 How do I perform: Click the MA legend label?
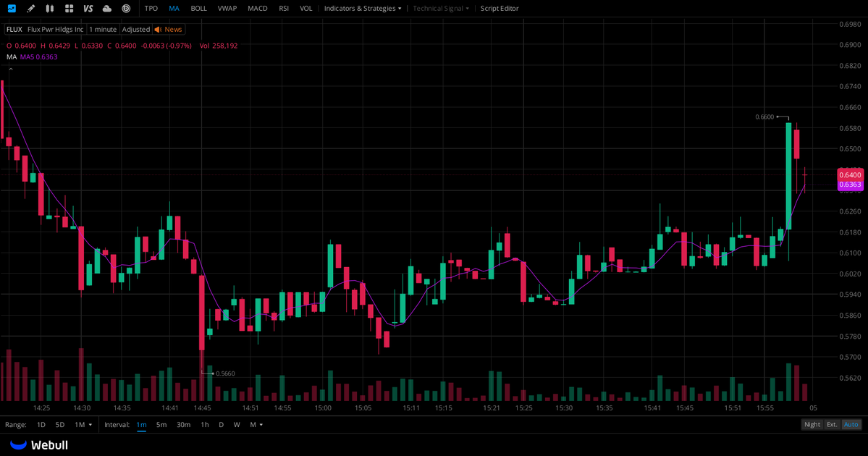pyautogui.click(x=12, y=57)
